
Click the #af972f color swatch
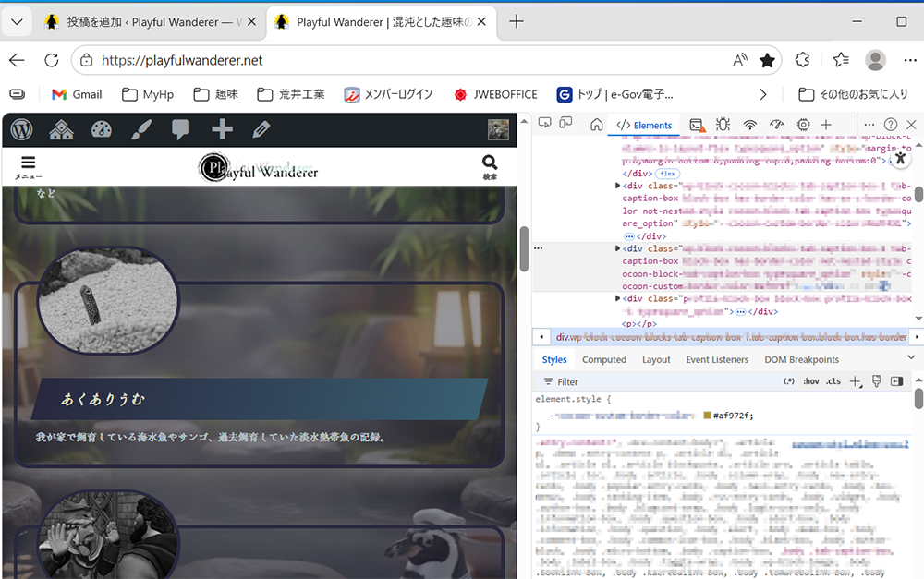708,416
